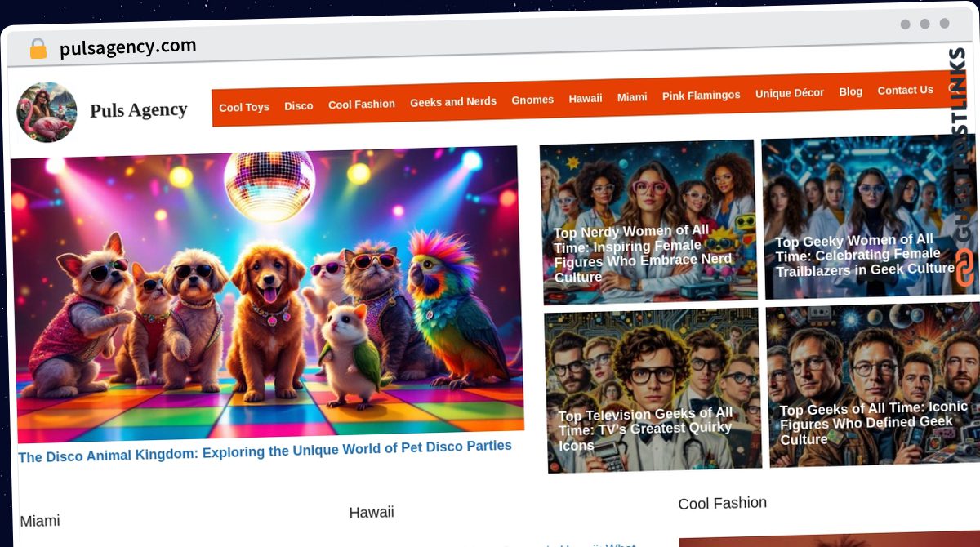Screen dimensions: 980x547
Task: Navigate to Pink Flamingos category
Action: (701, 95)
